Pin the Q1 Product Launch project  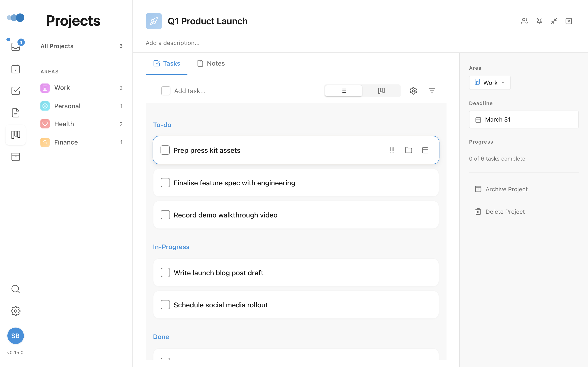(539, 21)
